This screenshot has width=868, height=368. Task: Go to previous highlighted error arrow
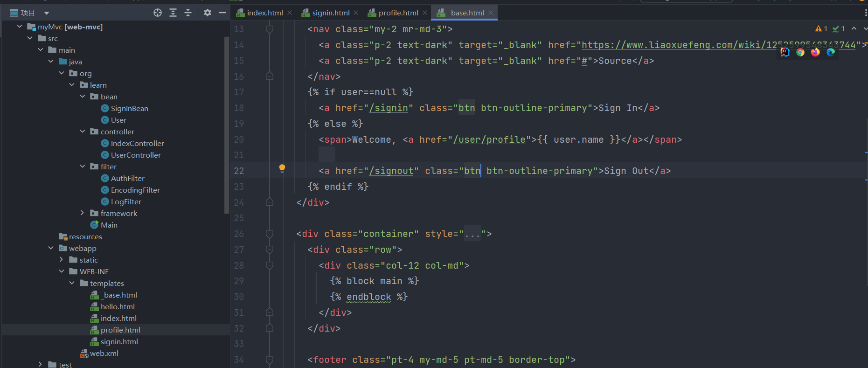(854, 28)
